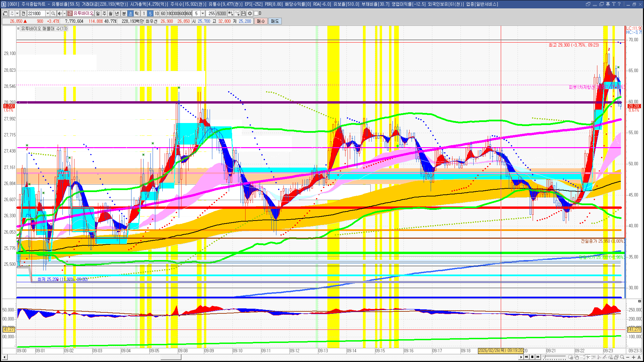Click the save chart floppy disk icon
Viewport: 644px width, 362px height.
point(244,13)
